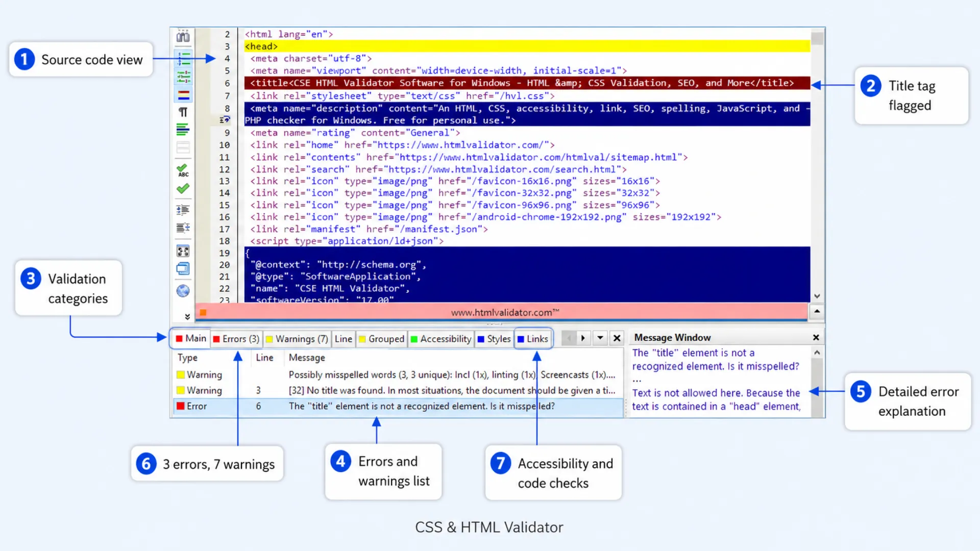
Task: Toggle the paragraph marks (pilcrow) icon
Action: point(183,112)
